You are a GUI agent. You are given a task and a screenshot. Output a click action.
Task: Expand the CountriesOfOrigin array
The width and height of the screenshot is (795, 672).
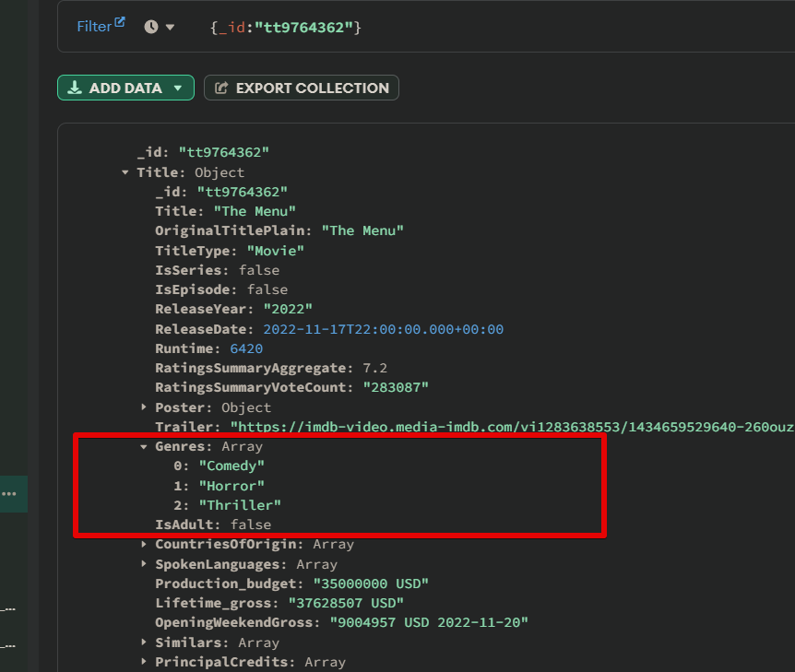144,545
